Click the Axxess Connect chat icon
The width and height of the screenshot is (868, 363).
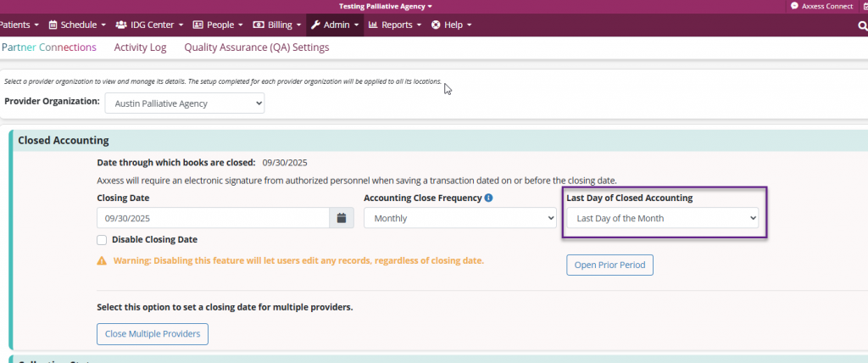click(794, 6)
